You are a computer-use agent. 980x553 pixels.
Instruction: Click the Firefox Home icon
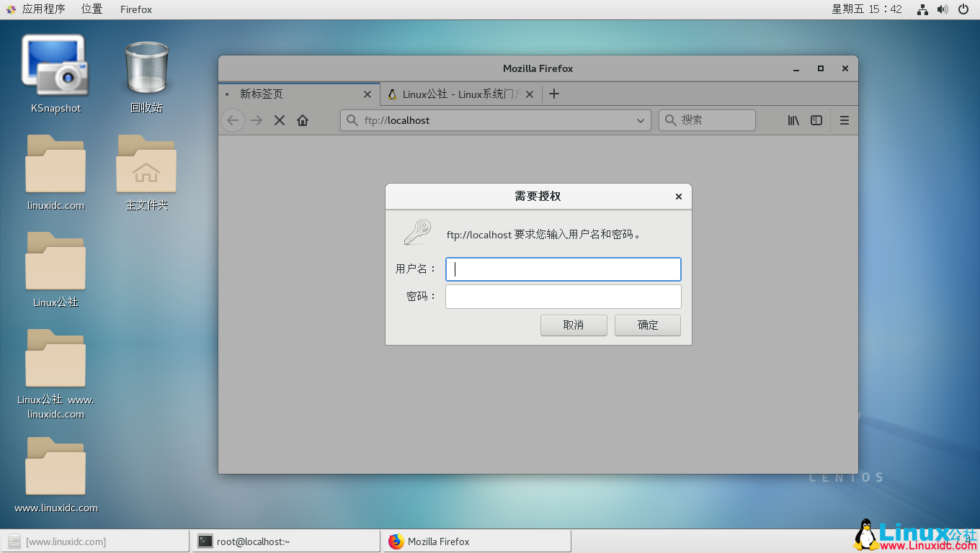303,120
